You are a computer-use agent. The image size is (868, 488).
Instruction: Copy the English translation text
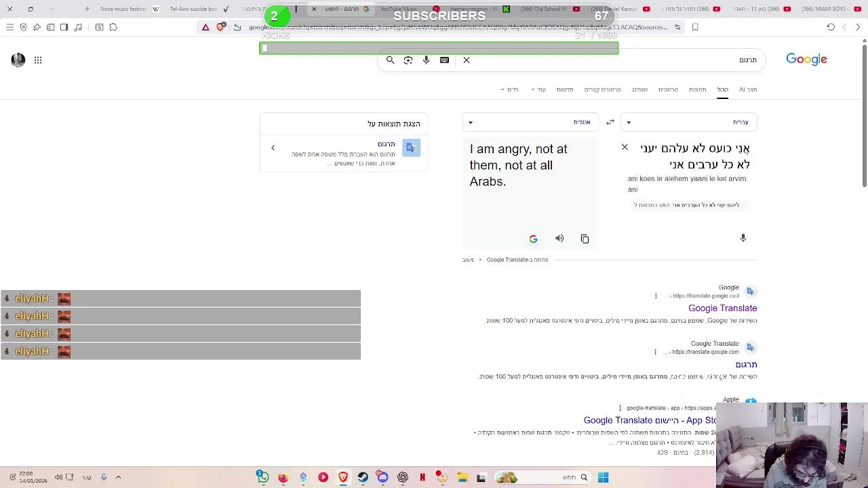pos(585,239)
